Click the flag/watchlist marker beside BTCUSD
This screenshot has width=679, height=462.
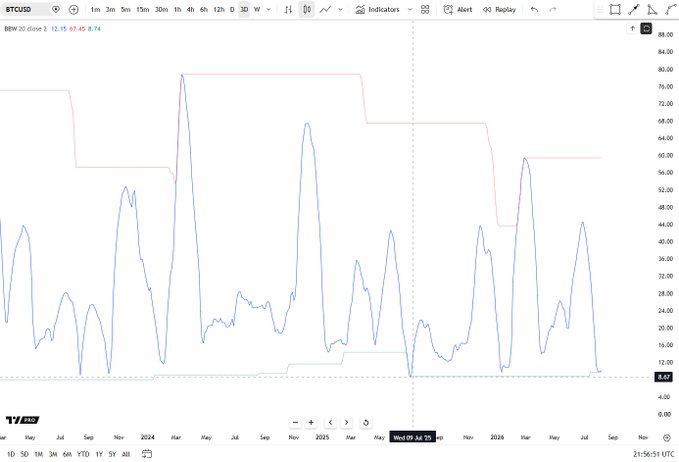click(56, 9)
